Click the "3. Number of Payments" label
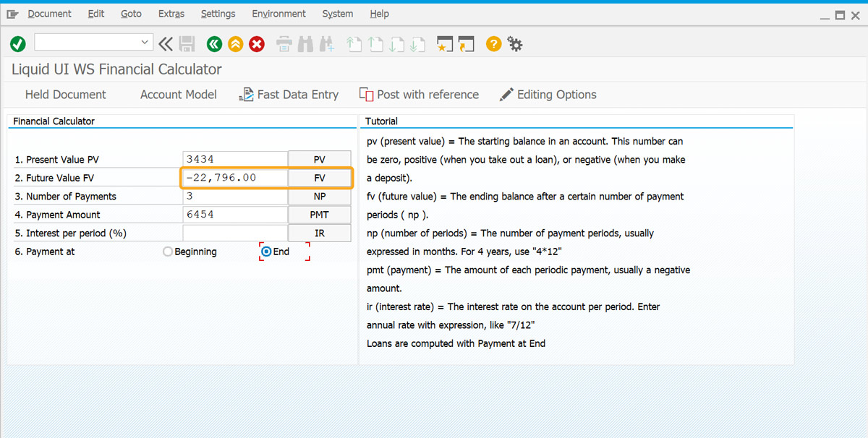 (65, 197)
